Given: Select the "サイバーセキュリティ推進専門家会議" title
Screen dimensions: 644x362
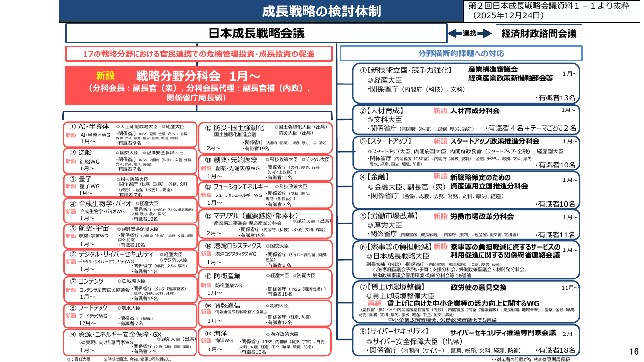Looking at the screenshot, I should 503,333.
